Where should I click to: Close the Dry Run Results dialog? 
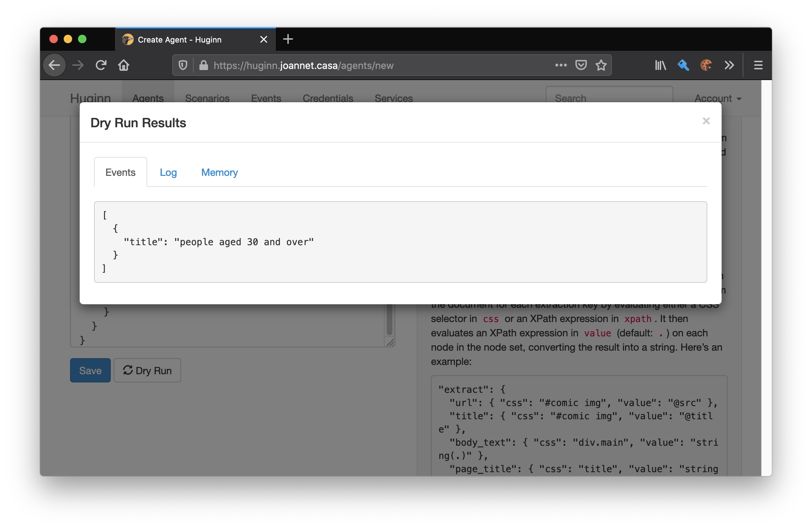click(x=706, y=121)
